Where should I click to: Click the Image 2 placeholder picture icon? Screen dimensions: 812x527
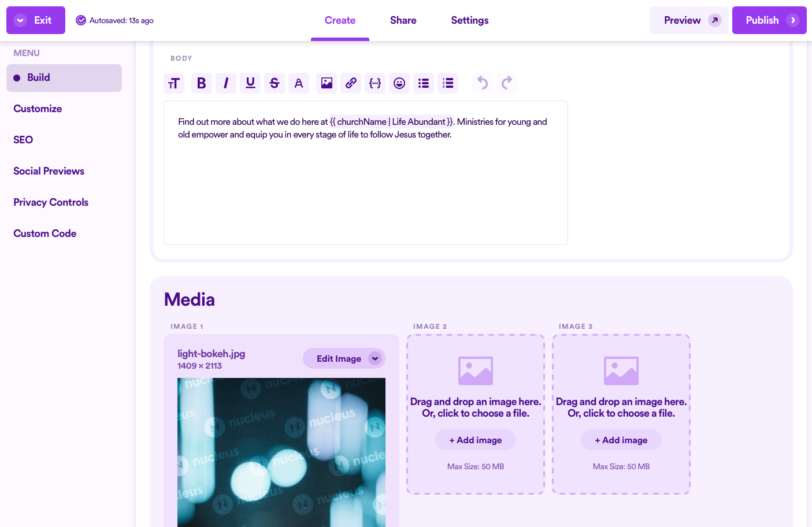(x=476, y=370)
